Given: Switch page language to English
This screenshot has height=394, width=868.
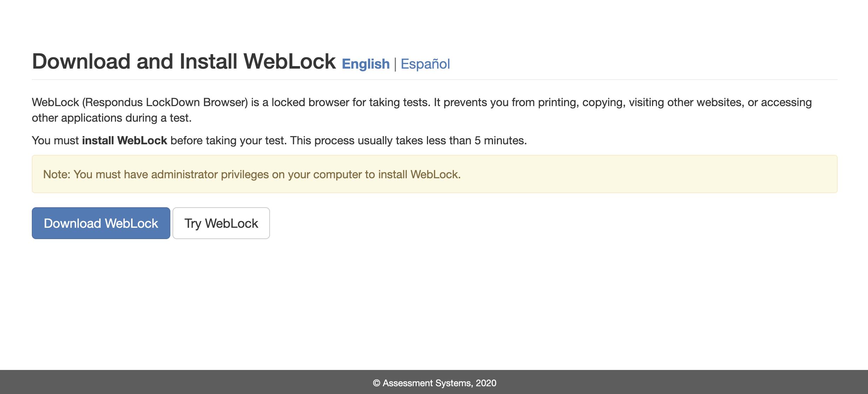Looking at the screenshot, I should pos(365,64).
